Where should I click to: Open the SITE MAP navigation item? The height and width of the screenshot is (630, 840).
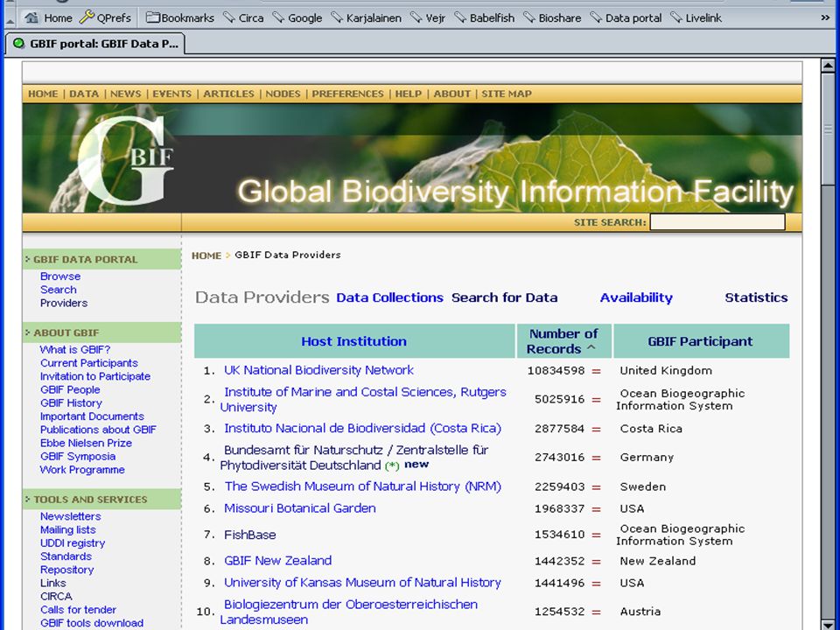point(507,94)
